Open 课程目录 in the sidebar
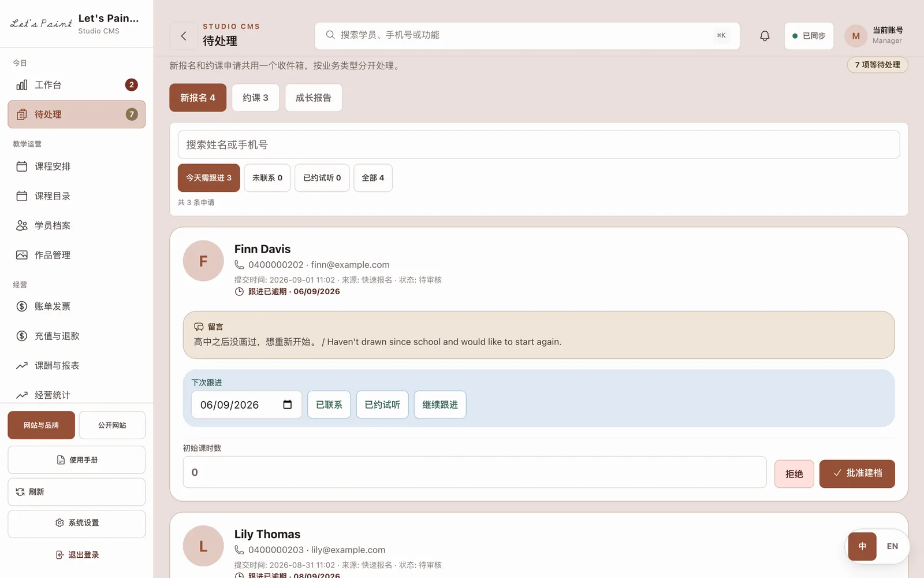Screen dimensions: 924x578 [76, 196]
